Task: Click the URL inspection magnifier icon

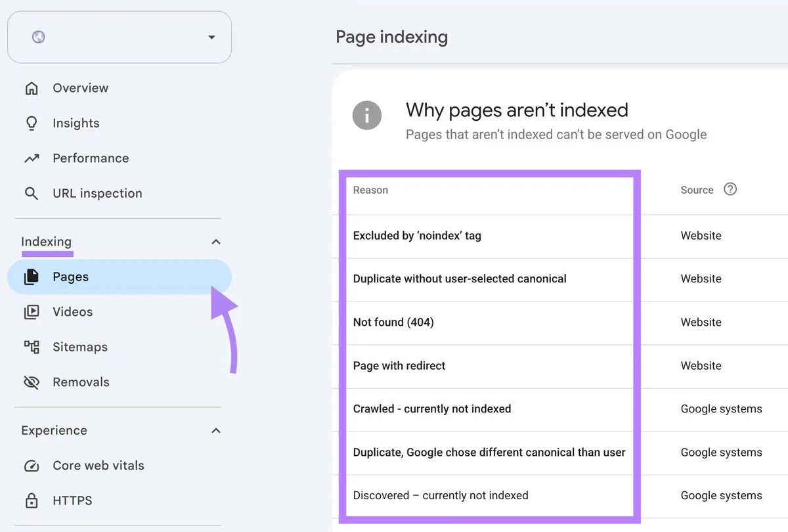Action: coord(32,193)
